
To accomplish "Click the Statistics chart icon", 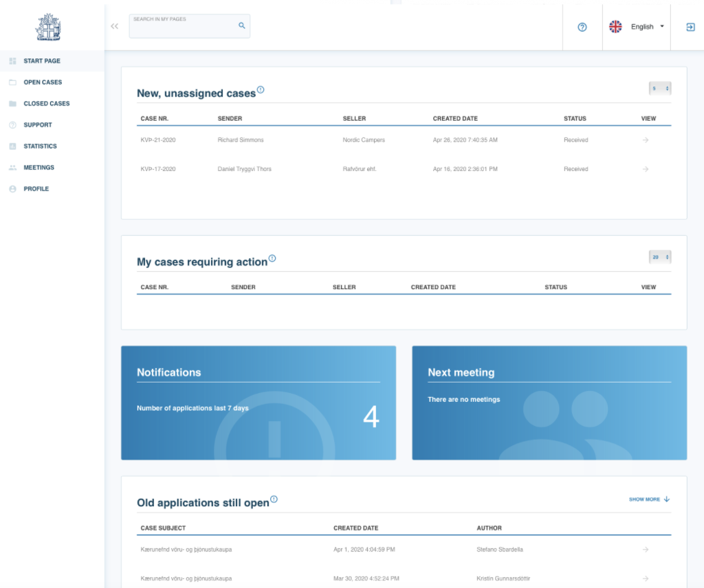I will tap(12, 146).
